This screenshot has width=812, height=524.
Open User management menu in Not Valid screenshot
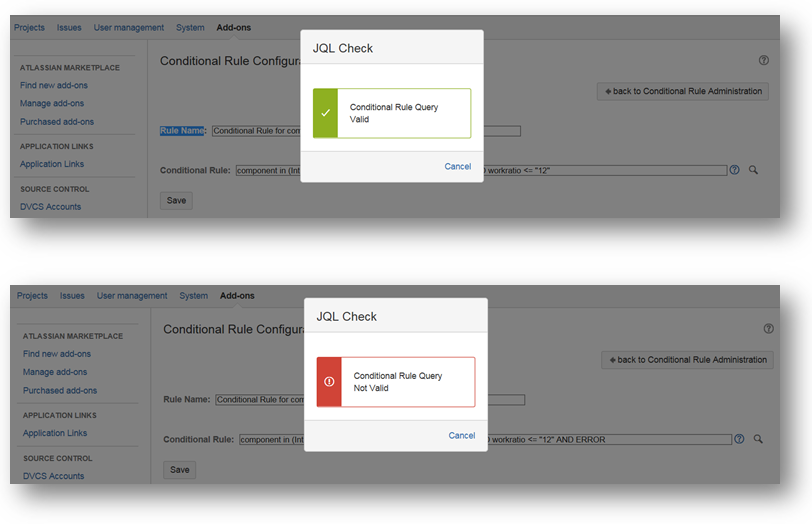pos(132,296)
